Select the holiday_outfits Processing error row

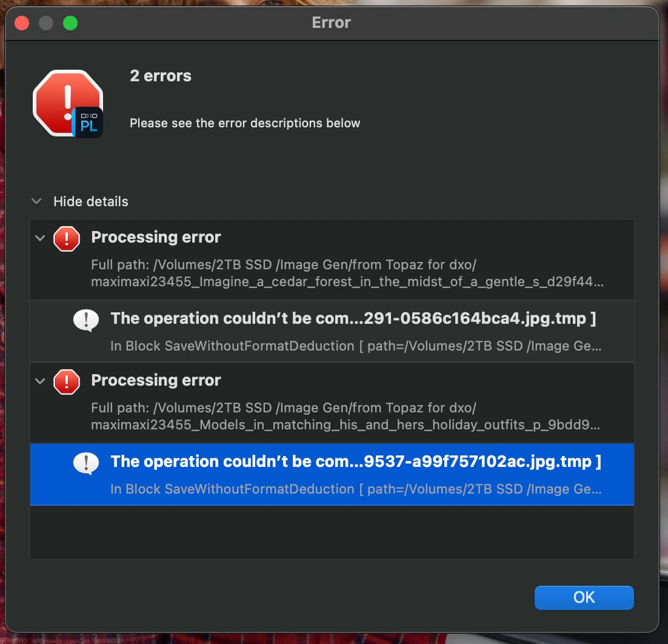click(332, 403)
